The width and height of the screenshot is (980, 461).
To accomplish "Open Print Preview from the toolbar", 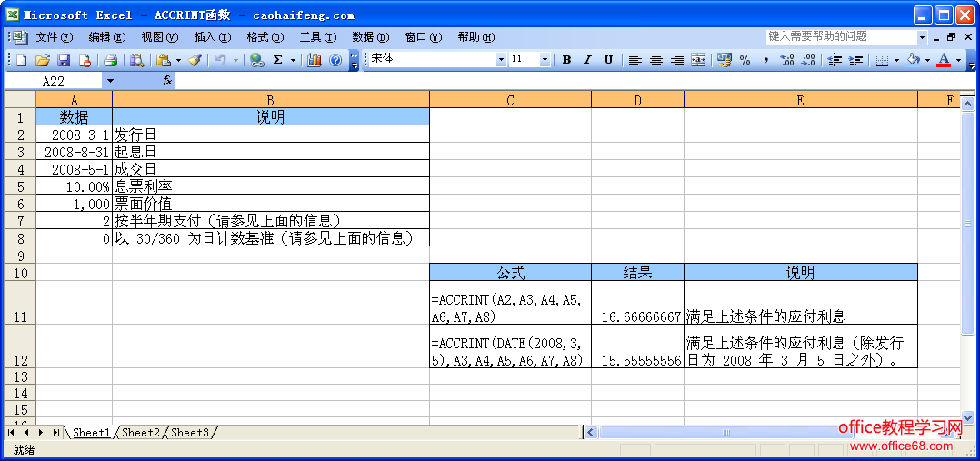I will pos(136,60).
